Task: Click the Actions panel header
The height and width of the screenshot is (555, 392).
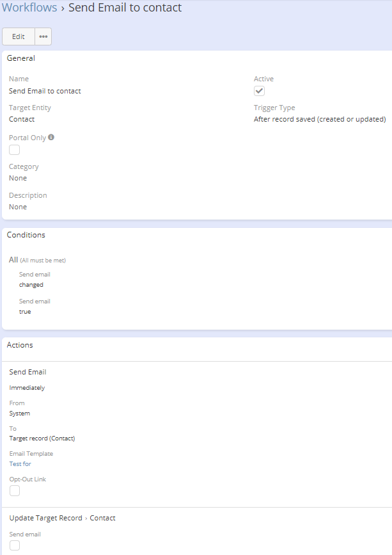Action: click(x=20, y=345)
